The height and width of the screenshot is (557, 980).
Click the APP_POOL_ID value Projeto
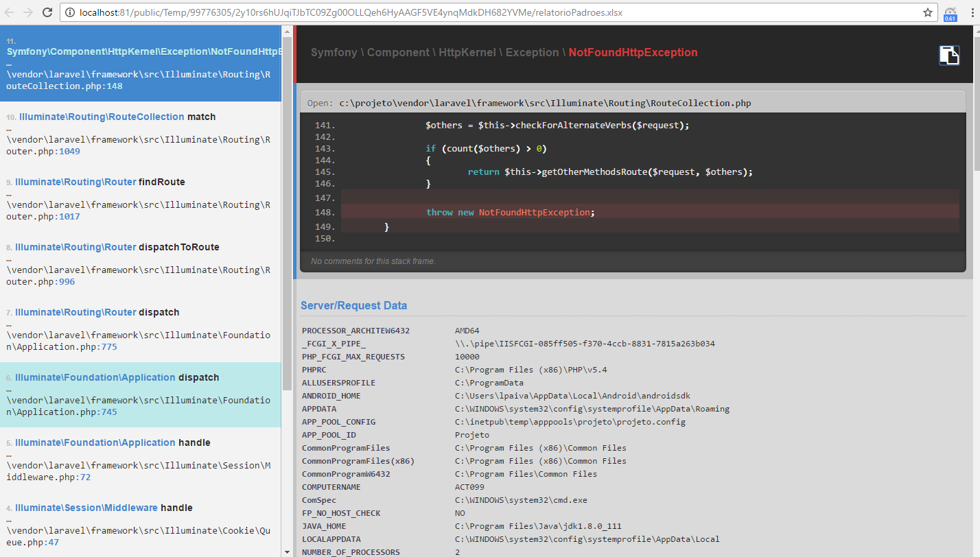click(x=472, y=435)
